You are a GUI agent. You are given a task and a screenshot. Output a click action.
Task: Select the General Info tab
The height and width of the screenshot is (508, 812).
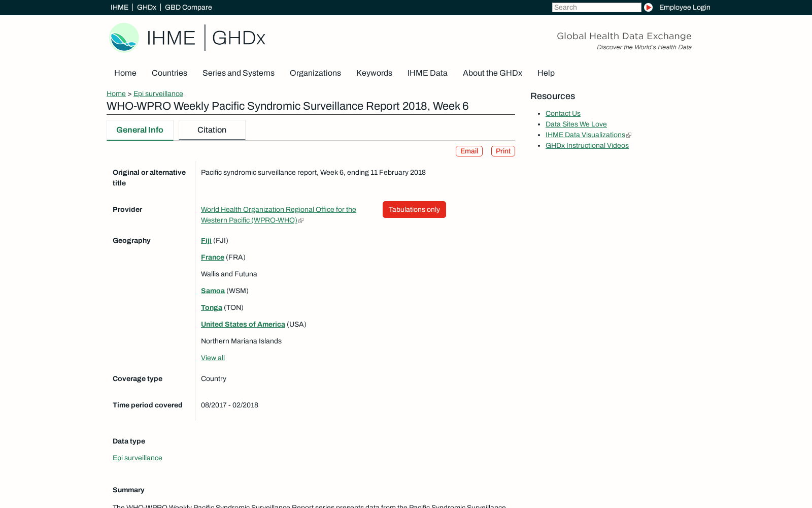(x=140, y=130)
